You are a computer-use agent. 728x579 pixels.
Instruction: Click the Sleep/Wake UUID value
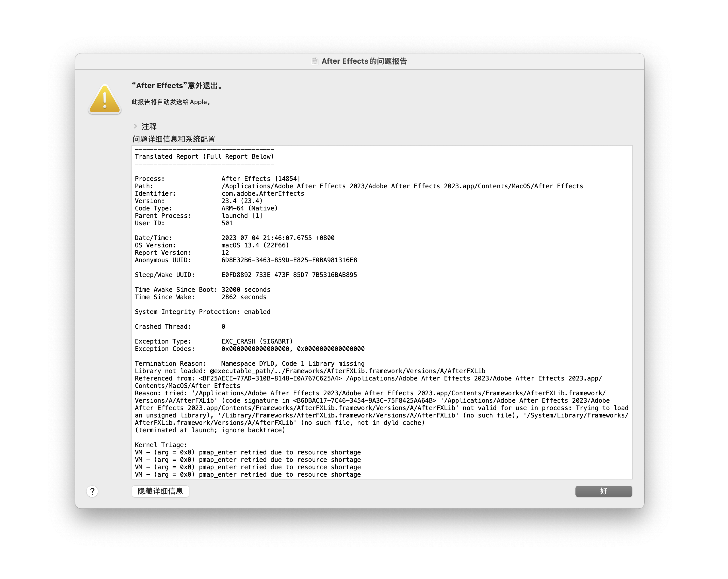(x=289, y=275)
